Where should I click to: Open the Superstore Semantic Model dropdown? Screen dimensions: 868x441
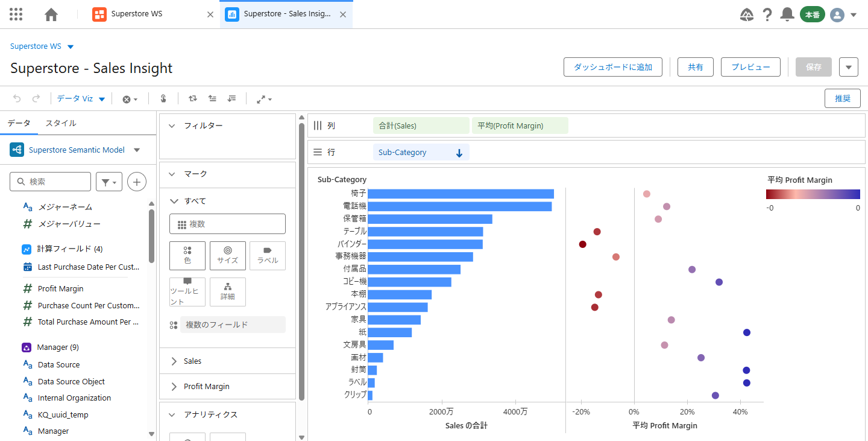tap(137, 150)
